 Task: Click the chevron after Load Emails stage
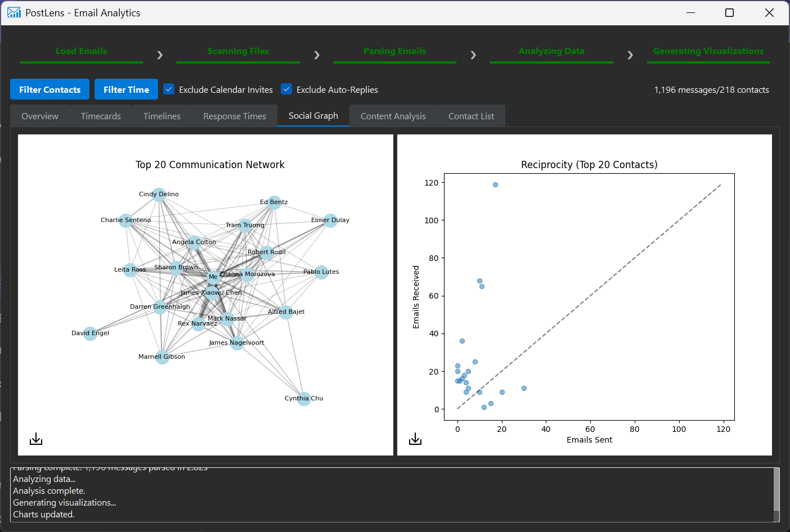coord(160,55)
